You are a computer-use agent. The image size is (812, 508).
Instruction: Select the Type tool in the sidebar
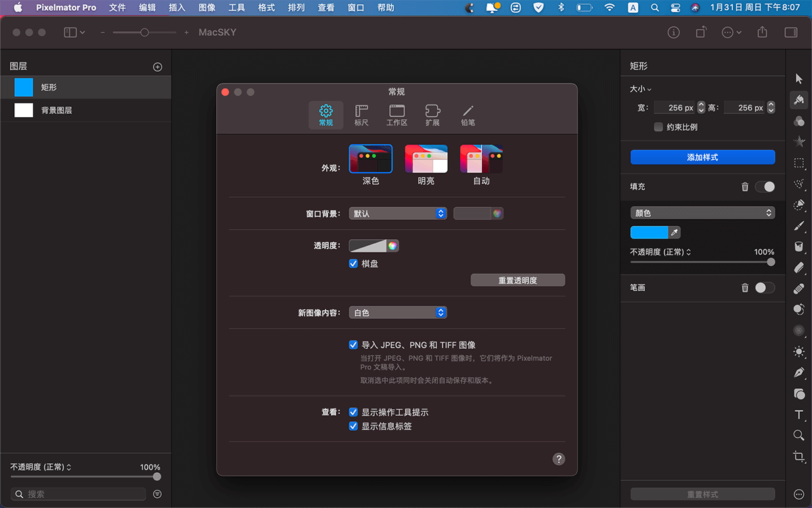pos(799,415)
